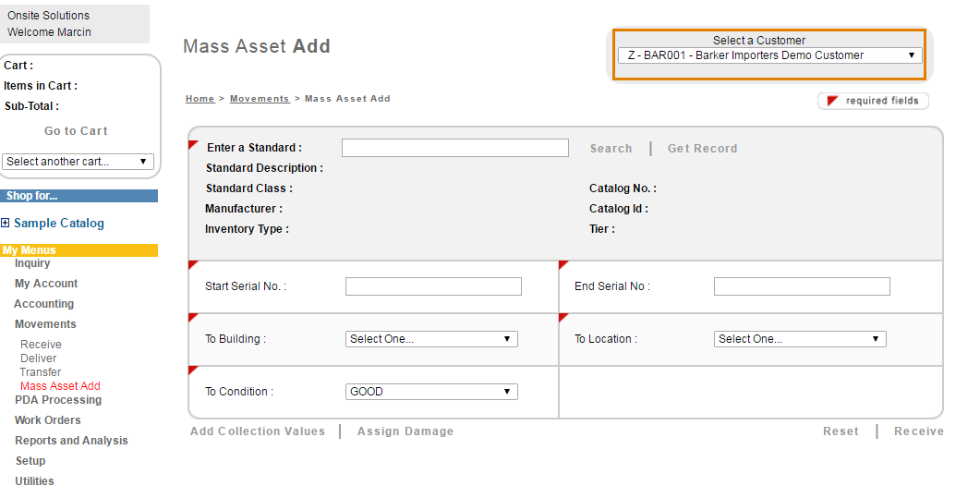Screen dimensions: 980x498
Task: Open the To Location dropdown
Action: (x=799, y=339)
